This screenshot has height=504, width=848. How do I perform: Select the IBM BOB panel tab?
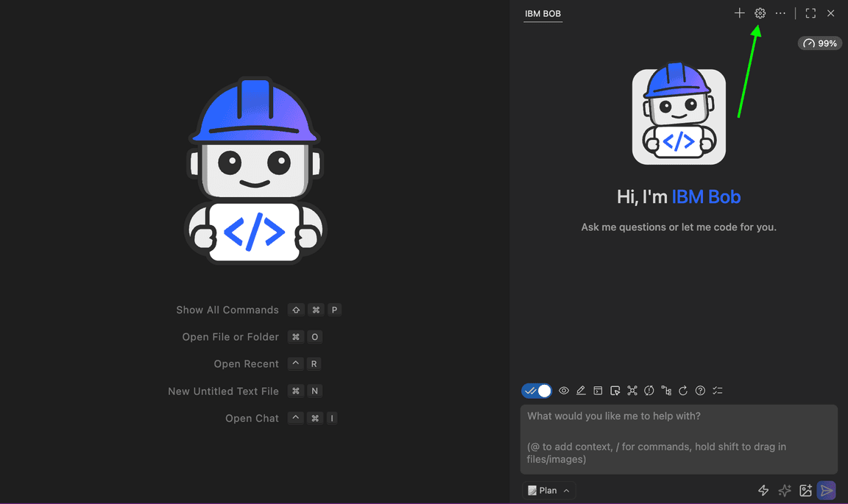543,14
